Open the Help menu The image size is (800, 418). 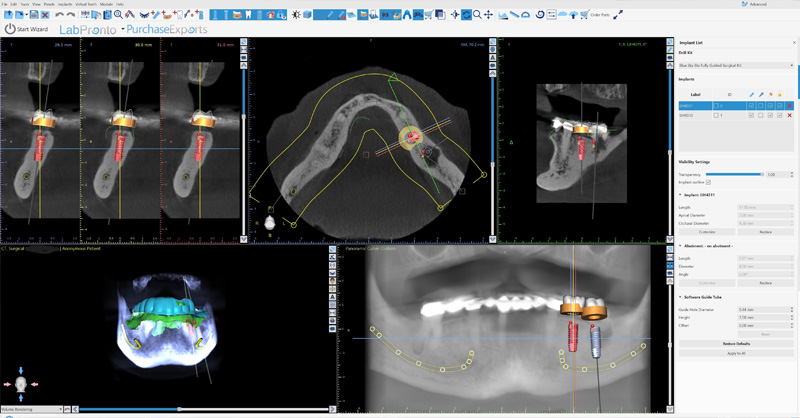click(120, 4)
